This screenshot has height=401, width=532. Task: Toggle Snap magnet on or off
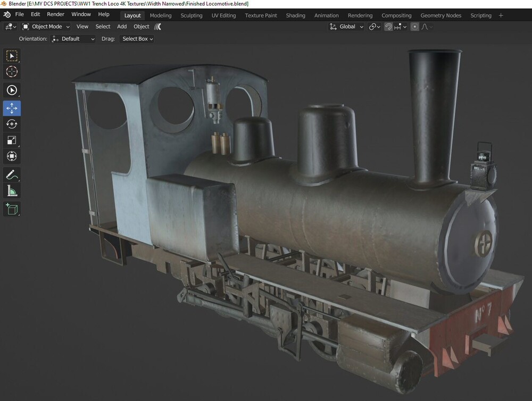coord(388,27)
